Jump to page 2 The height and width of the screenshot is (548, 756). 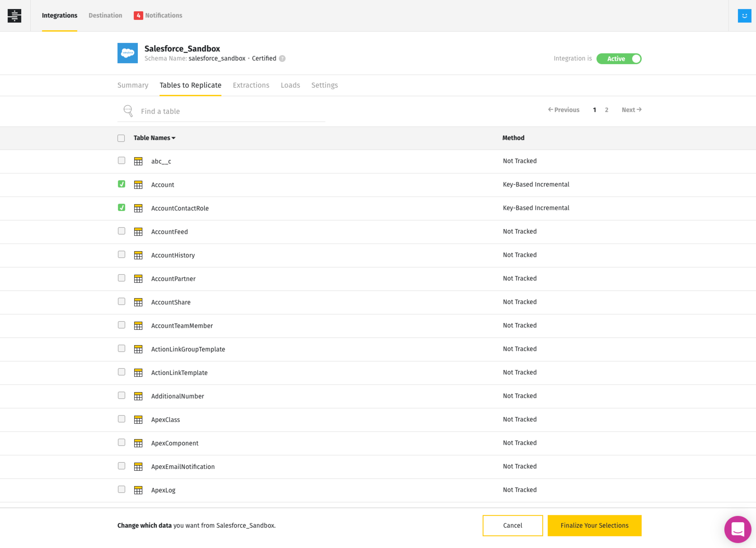(x=606, y=110)
